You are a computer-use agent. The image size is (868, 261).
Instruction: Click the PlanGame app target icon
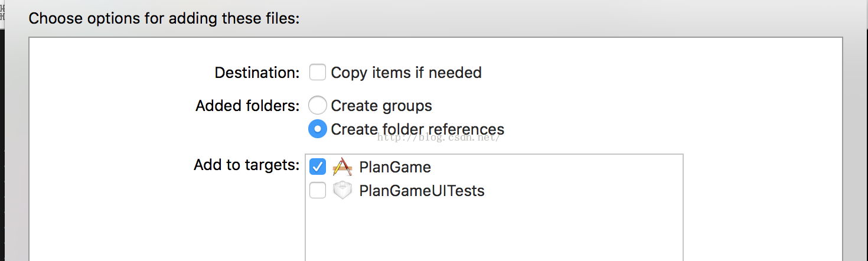click(342, 167)
